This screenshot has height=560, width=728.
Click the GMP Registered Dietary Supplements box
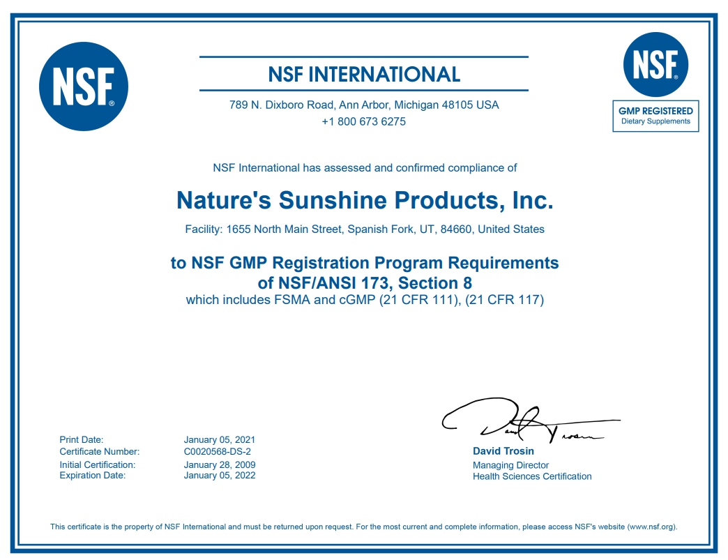655,116
